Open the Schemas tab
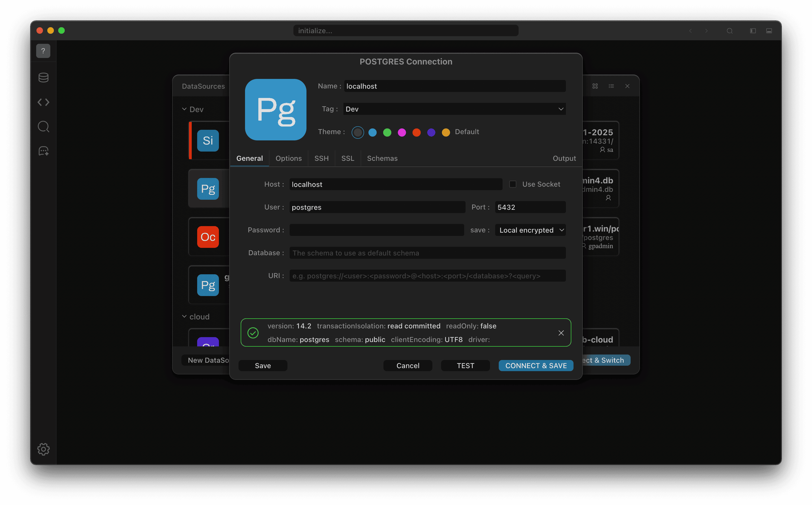 (x=382, y=158)
